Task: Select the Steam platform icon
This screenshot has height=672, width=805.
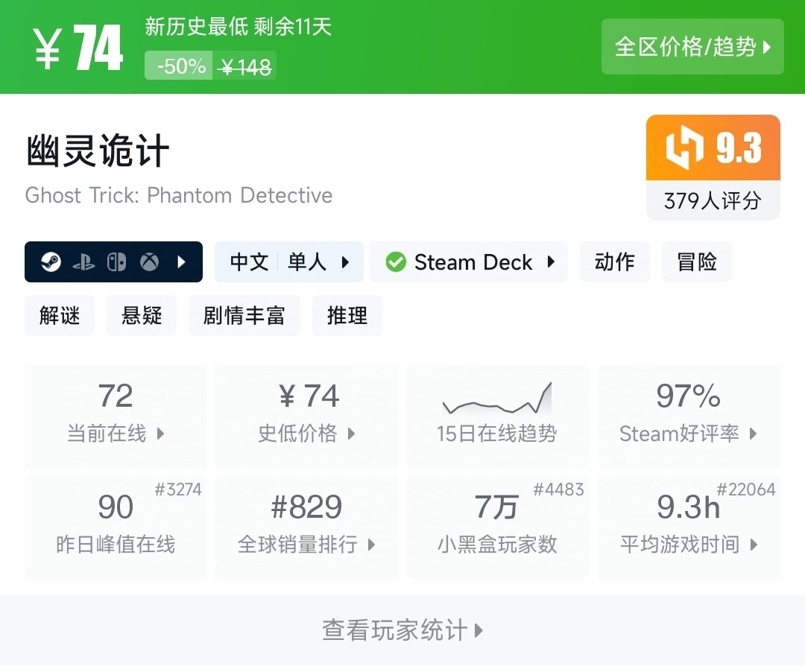Action: pyautogui.click(x=51, y=262)
